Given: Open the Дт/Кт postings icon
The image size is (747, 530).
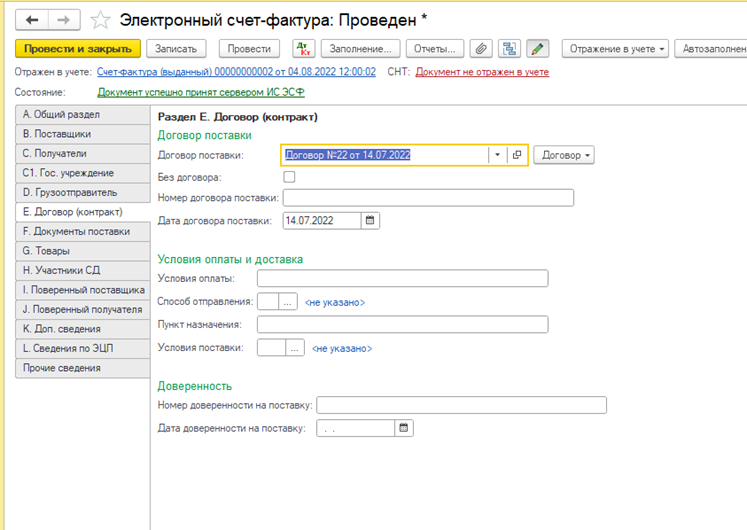Looking at the screenshot, I should [x=304, y=48].
